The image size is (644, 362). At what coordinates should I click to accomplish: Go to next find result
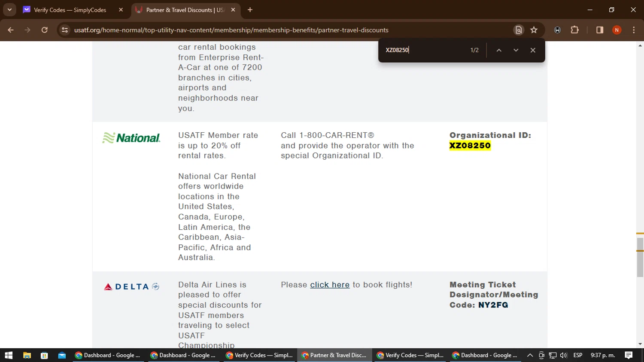[516, 50]
